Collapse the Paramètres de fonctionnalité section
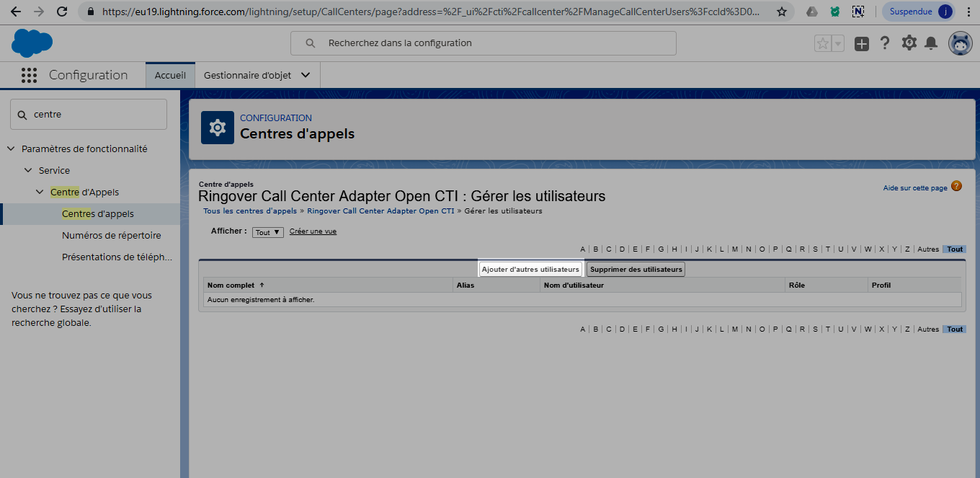Viewport: 980px width, 478px height. (11, 149)
